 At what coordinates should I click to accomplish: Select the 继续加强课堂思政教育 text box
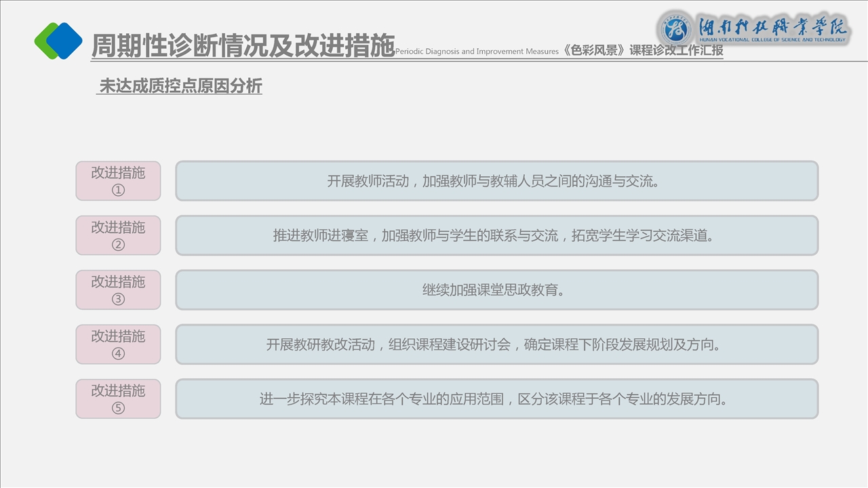pos(496,290)
